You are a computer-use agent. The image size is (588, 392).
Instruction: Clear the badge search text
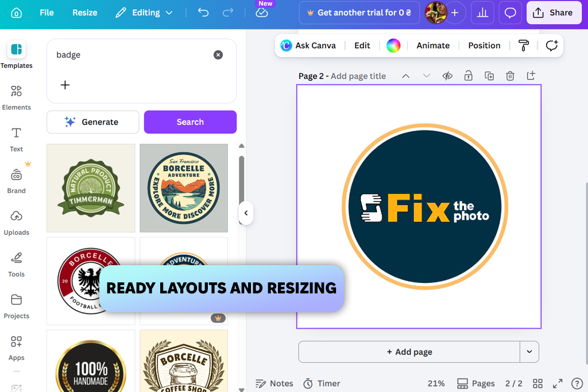click(218, 55)
